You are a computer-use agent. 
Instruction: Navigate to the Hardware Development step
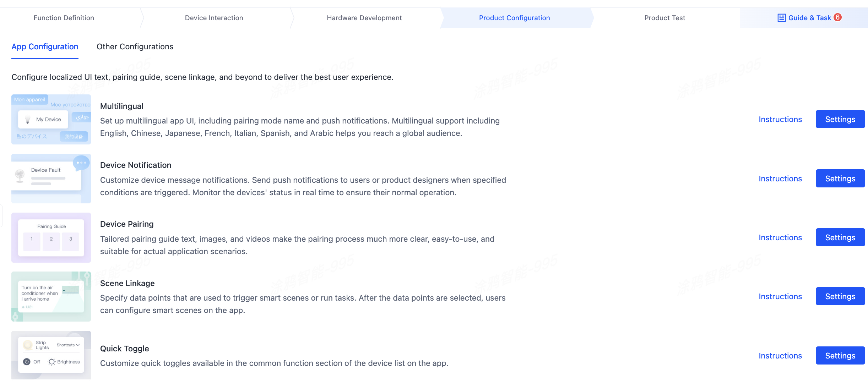click(364, 18)
